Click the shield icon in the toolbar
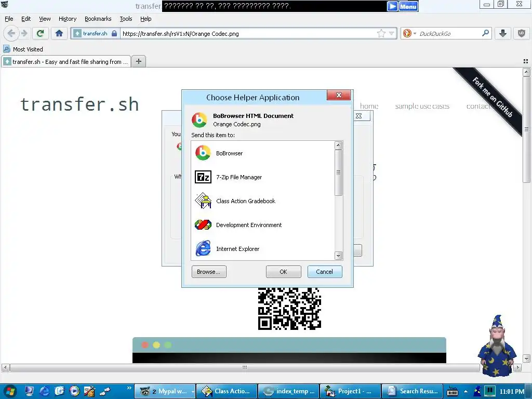The width and height of the screenshot is (532, 399). pyautogui.click(x=521, y=33)
